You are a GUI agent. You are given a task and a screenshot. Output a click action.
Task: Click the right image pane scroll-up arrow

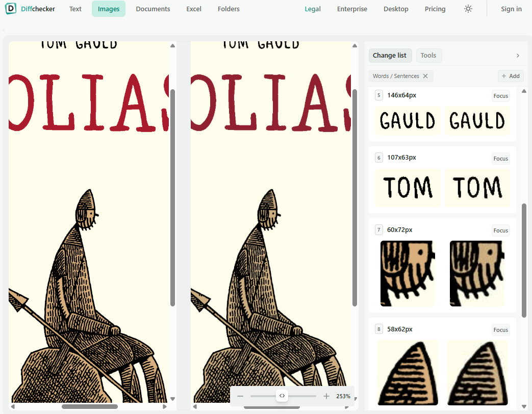(354, 46)
